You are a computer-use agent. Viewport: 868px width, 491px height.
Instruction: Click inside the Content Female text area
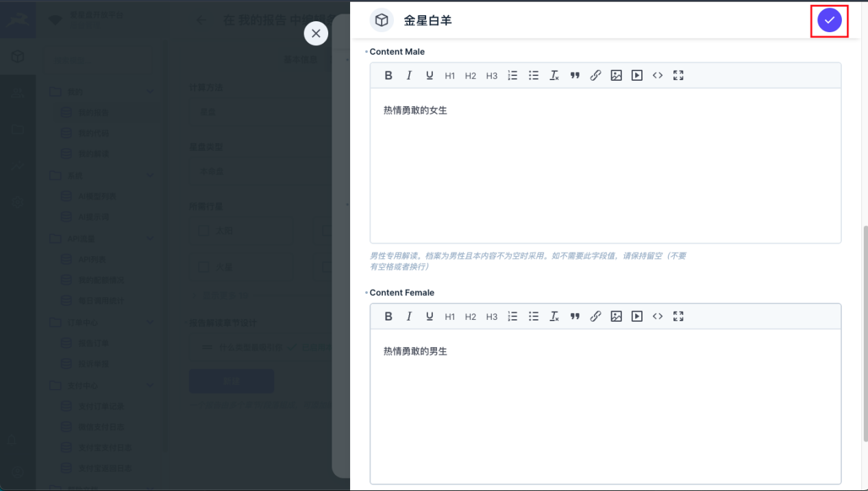tap(605, 405)
